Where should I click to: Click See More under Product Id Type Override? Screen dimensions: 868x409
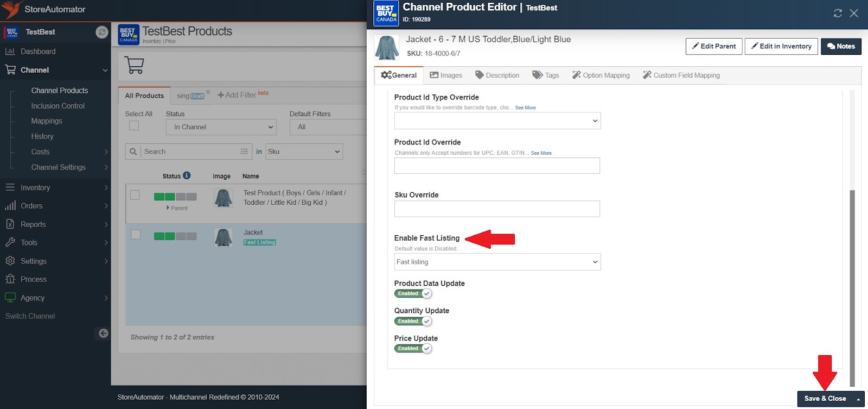coord(525,108)
